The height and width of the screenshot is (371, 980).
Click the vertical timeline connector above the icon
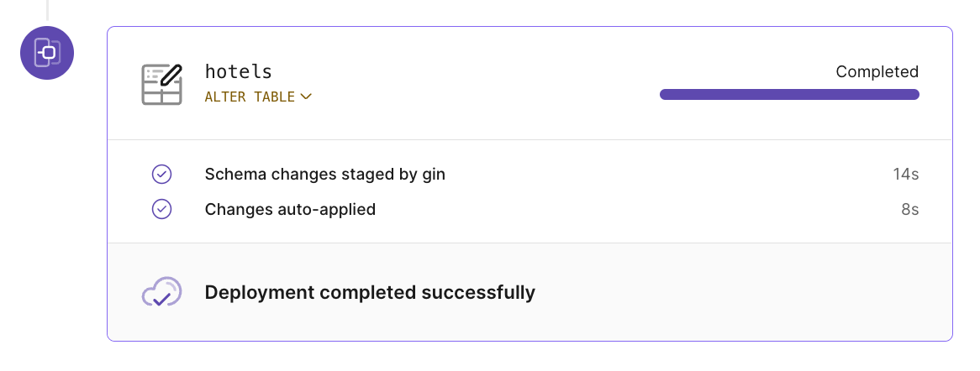click(47, 9)
